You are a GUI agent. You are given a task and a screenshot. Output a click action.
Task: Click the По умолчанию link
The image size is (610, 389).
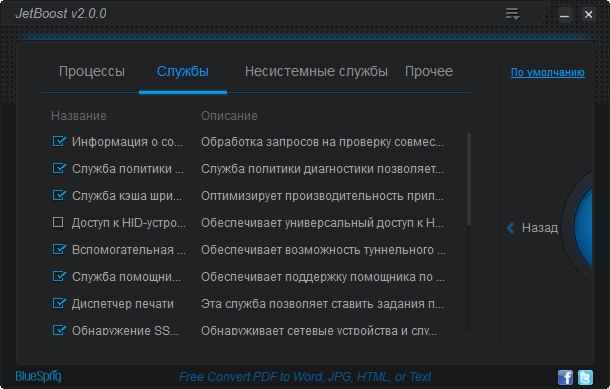(x=547, y=72)
